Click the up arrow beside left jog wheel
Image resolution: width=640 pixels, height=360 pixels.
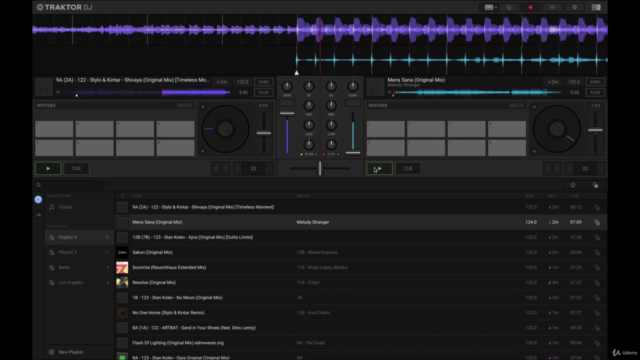203,107
